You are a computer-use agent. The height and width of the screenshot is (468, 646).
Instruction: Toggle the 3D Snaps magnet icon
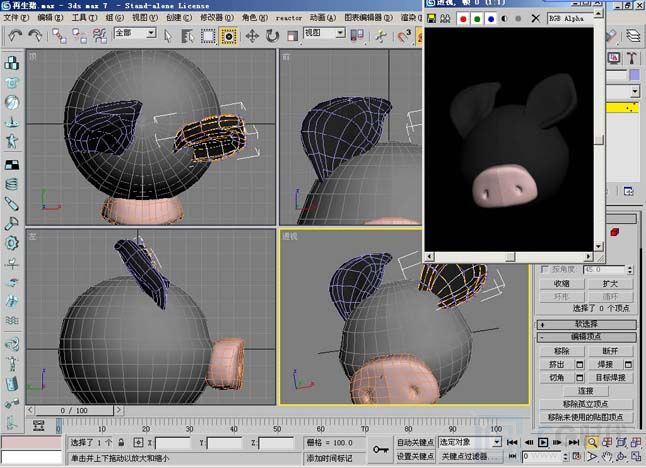click(404, 36)
